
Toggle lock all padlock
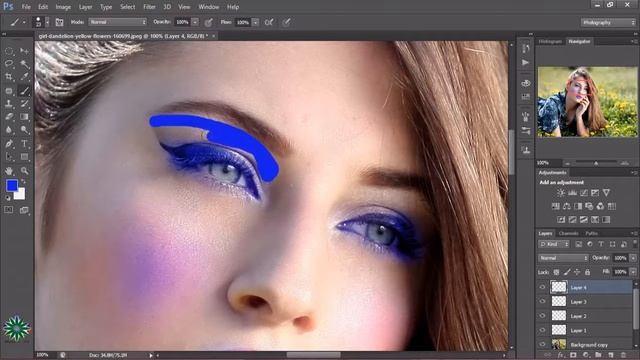(587, 272)
